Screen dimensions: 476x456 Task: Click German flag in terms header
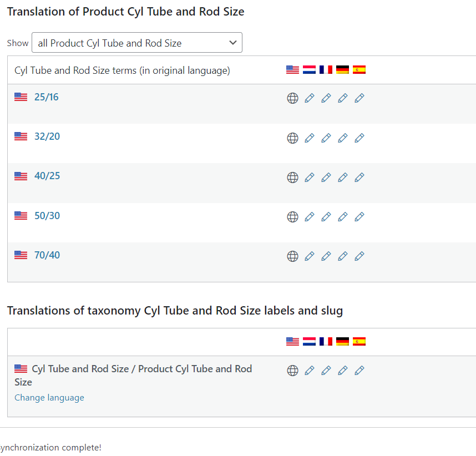(x=342, y=70)
